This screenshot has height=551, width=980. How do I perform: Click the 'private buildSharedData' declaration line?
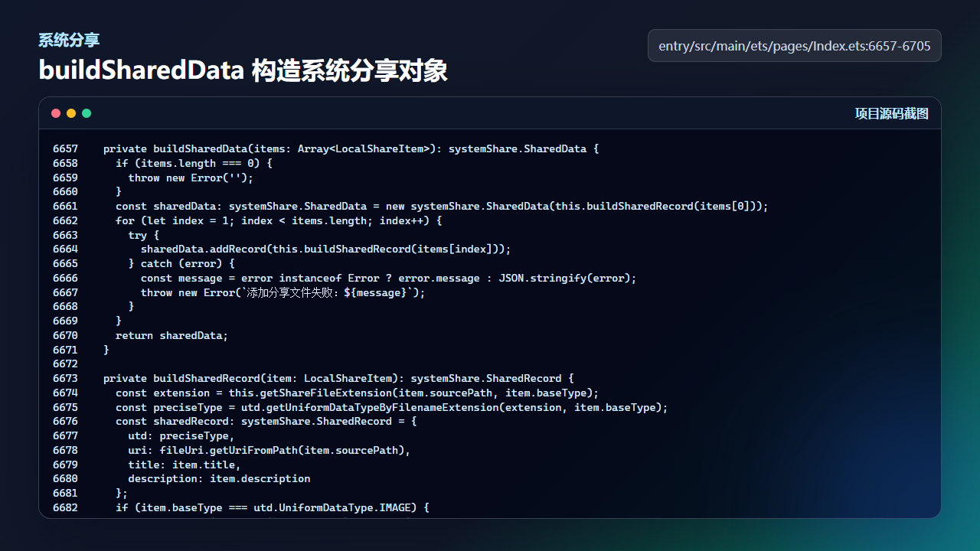[x=351, y=149]
